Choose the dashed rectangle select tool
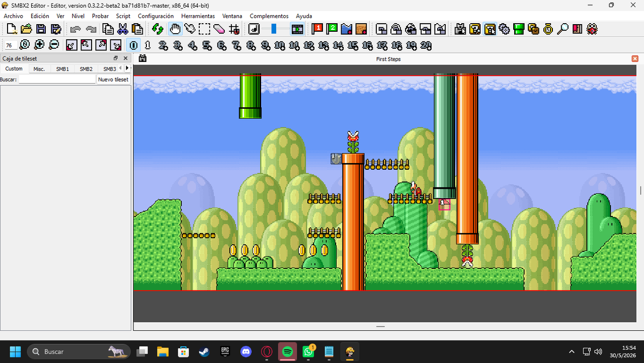This screenshot has height=363, width=644. pos(204,29)
